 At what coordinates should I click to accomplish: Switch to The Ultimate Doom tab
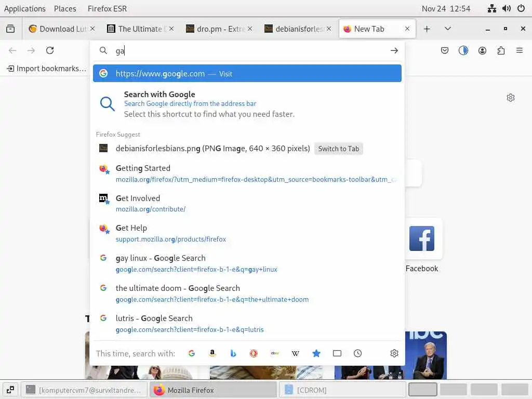140,29
